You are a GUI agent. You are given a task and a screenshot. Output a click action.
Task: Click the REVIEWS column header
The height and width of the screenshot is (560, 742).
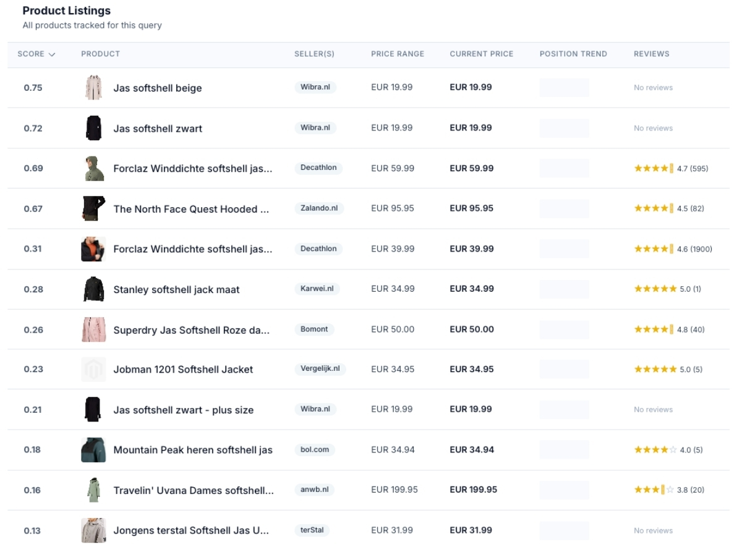point(651,54)
